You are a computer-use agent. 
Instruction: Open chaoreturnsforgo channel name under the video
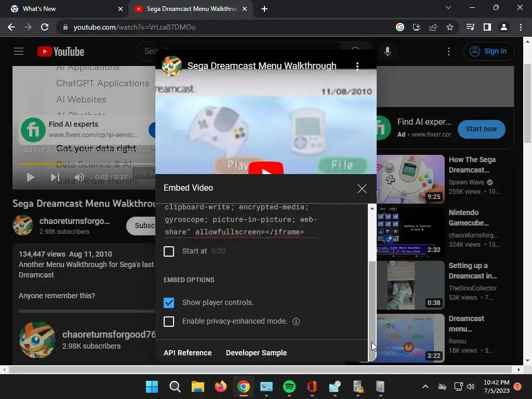coord(74,221)
